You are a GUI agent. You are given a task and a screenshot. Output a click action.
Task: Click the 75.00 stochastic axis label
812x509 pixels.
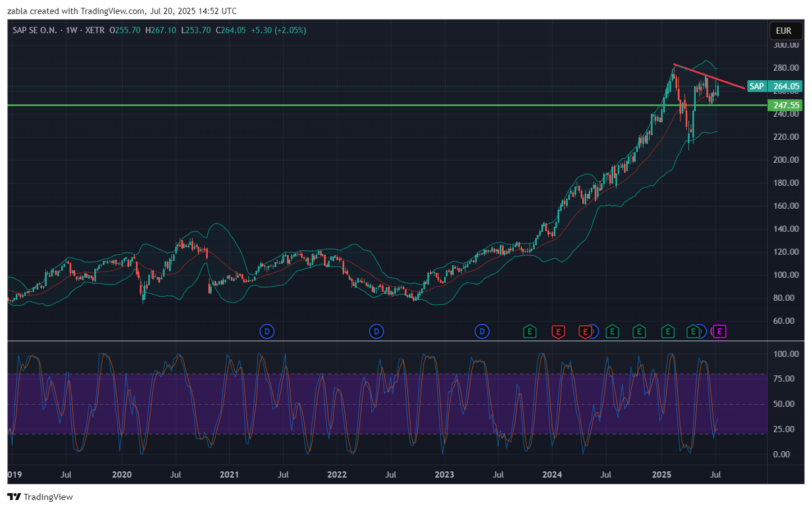click(784, 379)
